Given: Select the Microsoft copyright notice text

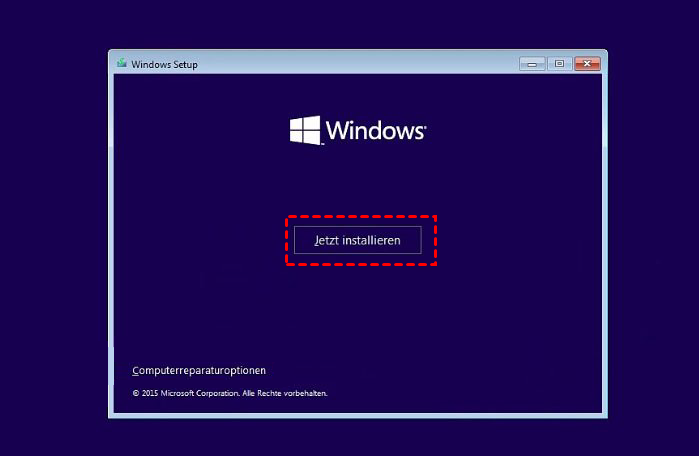Looking at the screenshot, I should pyautogui.click(x=230, y=393).
